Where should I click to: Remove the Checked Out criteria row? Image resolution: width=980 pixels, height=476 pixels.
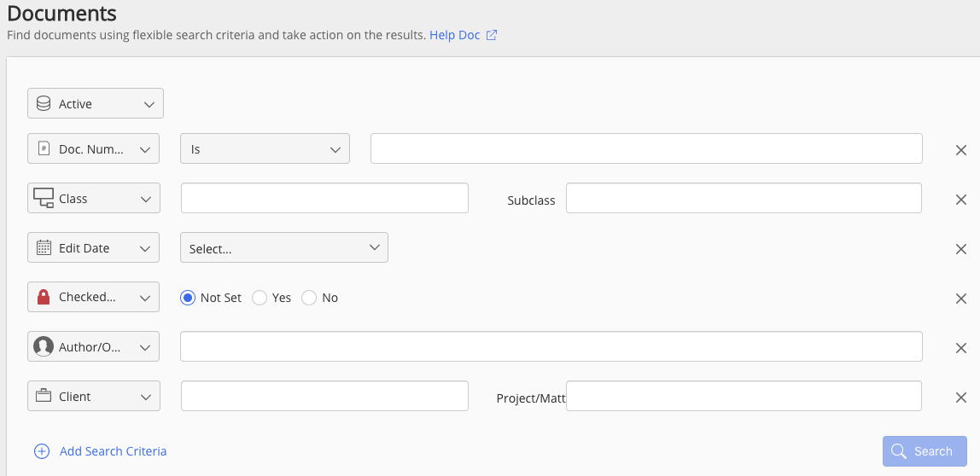[961, 299]
